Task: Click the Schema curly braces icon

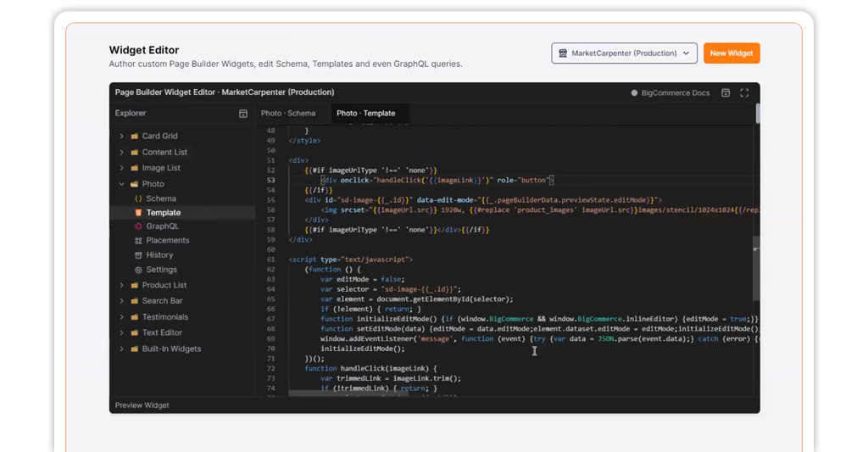Action: [x=138, y=198]
